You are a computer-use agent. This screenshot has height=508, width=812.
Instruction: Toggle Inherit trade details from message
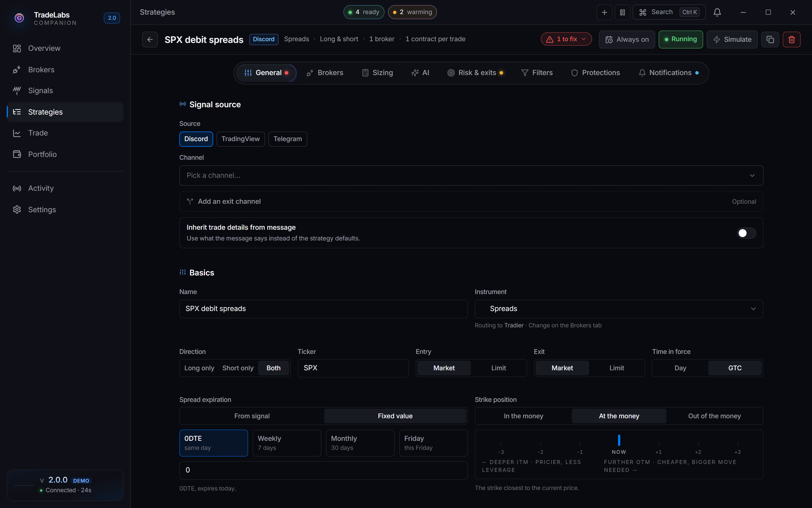pos(746,233)
